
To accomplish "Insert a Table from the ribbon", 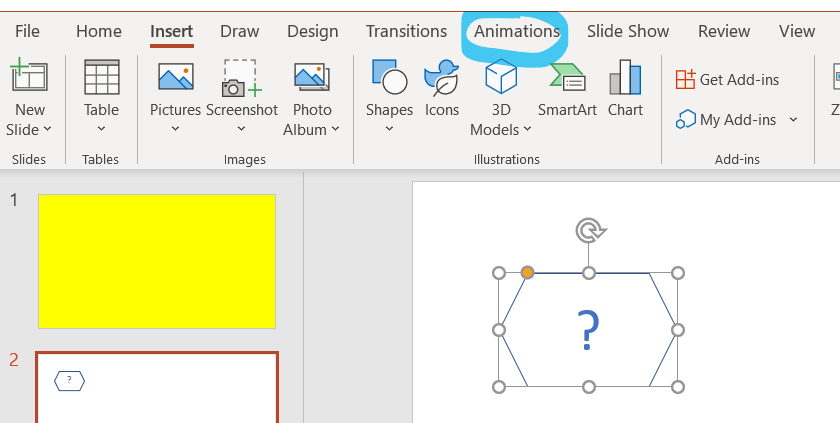I will tap(101, 78).
